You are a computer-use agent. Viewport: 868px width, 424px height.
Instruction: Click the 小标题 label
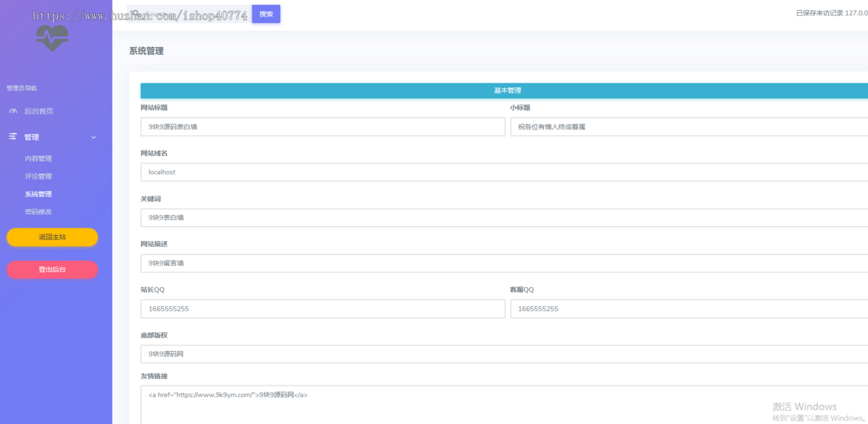[x=520, y=108]
